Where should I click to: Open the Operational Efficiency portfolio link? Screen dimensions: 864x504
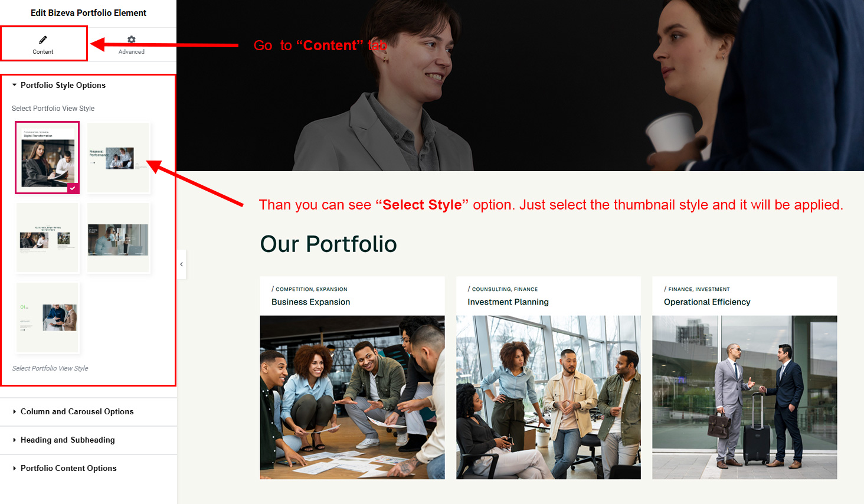click(707, 302)
